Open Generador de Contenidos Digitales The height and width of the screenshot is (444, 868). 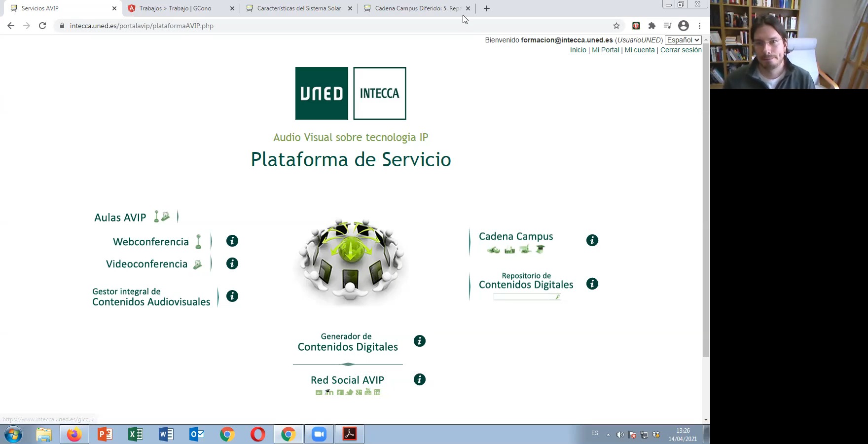(348, 342)
